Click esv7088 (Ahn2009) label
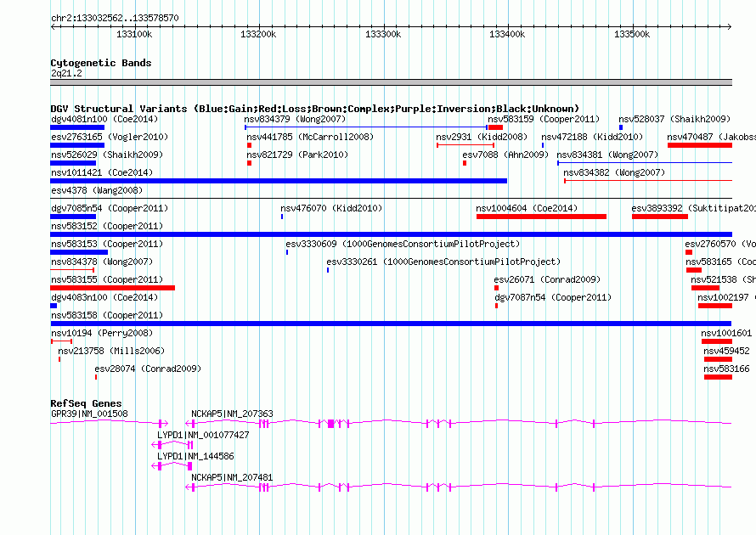 point(505,155)
